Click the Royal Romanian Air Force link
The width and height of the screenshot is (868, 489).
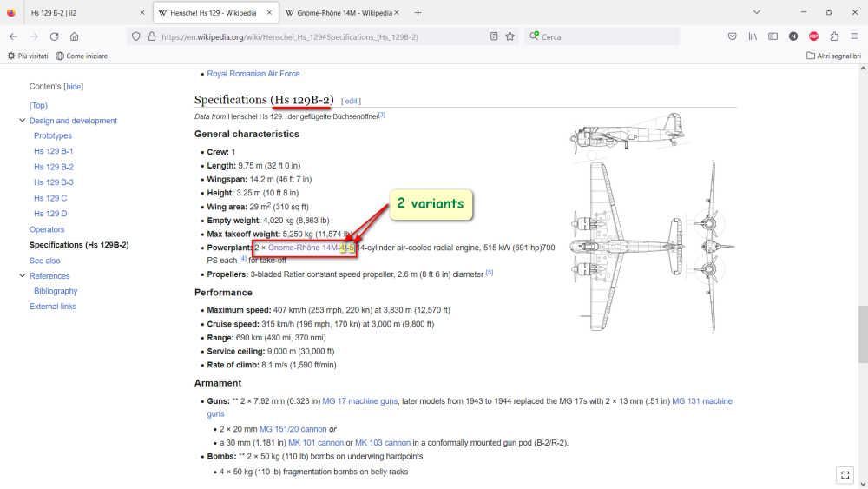click(253, 74)
